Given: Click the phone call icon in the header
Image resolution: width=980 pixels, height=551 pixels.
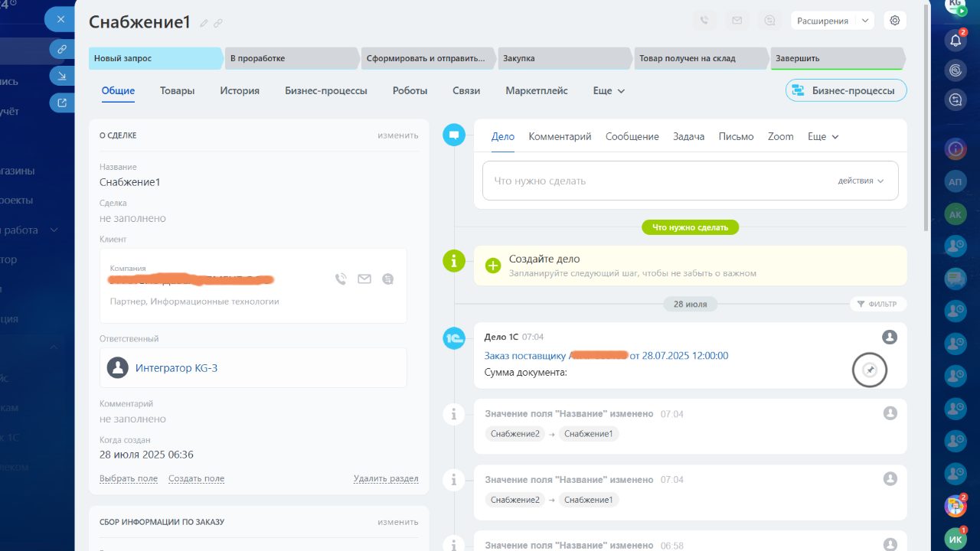Looking at the screenshot, I should click(x=704, y=21).
